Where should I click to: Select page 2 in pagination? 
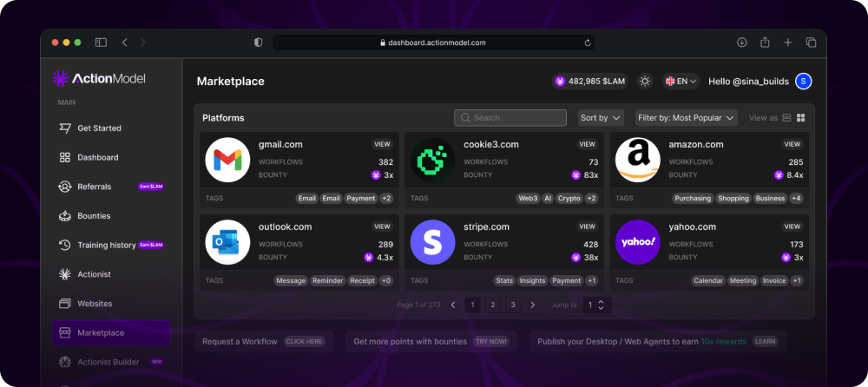point(493,305)
